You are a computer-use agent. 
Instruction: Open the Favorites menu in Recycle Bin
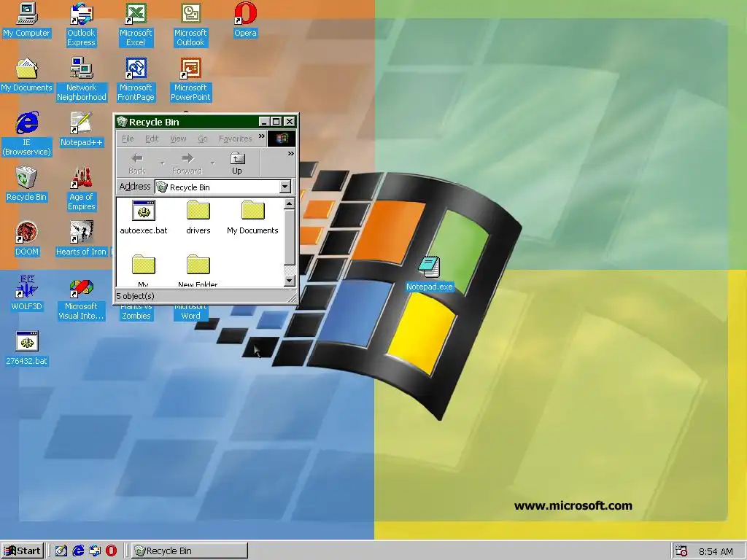236,139
